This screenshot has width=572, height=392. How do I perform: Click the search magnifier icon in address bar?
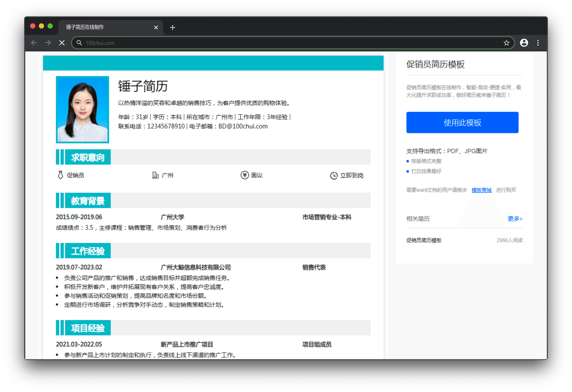pyautogui.click(x=79, y=43)
